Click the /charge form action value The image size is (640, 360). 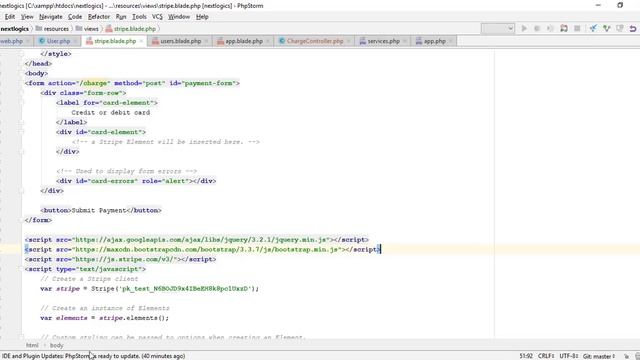tap(95, 83)
